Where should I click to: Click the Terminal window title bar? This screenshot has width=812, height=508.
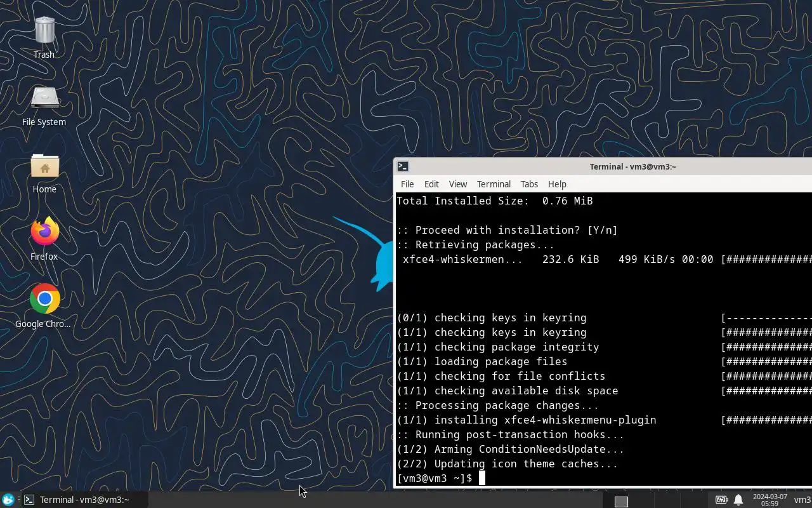pos(603,166)
